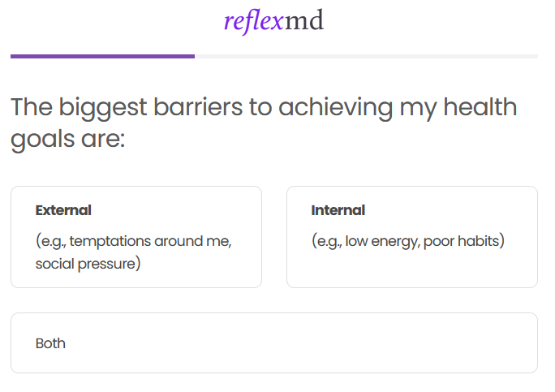Click the 'Both' label text
555x392 pixels.
(50, 343)
